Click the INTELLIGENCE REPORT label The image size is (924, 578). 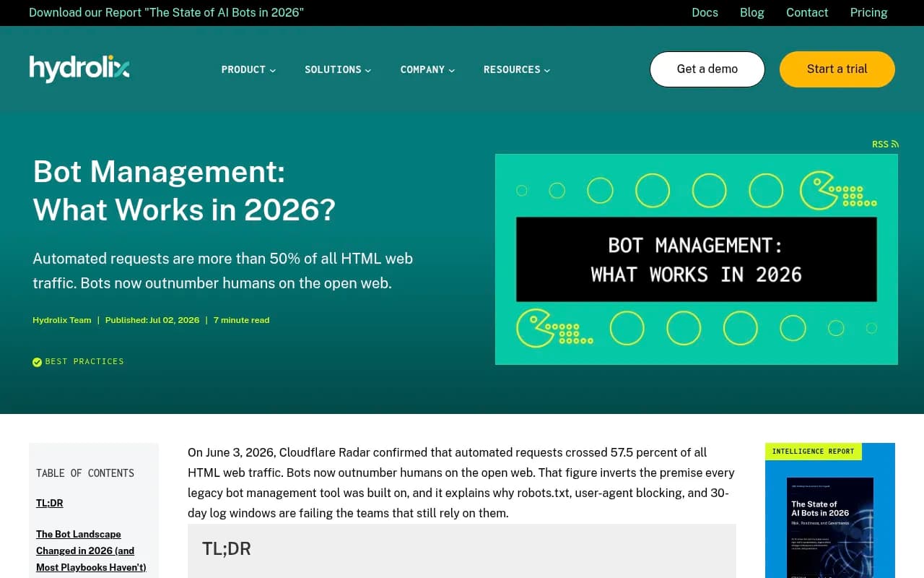tap(814, 452)
